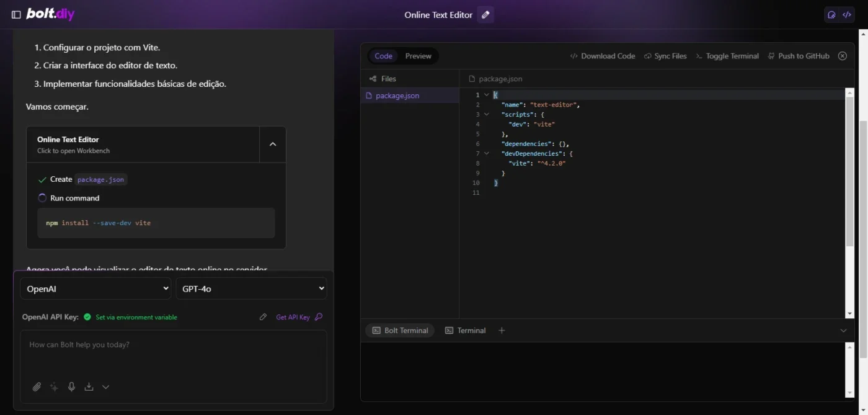Toggle the workbench code view icon
This screenshot has height=415, width=868.
click(x=847, y=15)
